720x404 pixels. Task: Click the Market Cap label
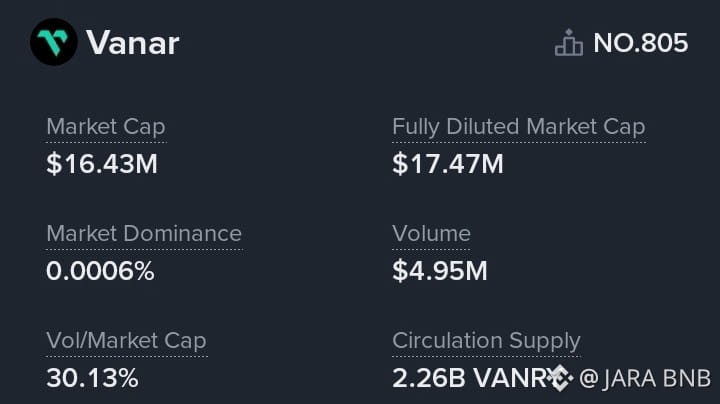(x=105, y=127)
